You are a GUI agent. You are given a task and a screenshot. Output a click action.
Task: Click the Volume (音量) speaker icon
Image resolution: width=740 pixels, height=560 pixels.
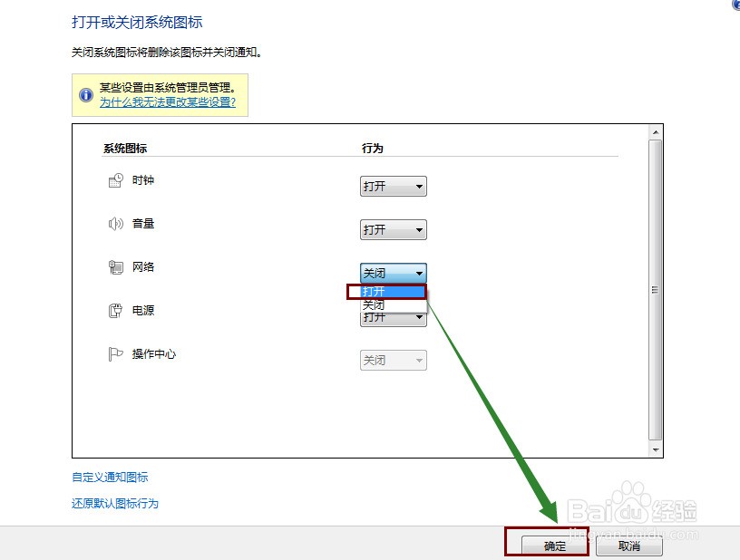tap(114, 224)
